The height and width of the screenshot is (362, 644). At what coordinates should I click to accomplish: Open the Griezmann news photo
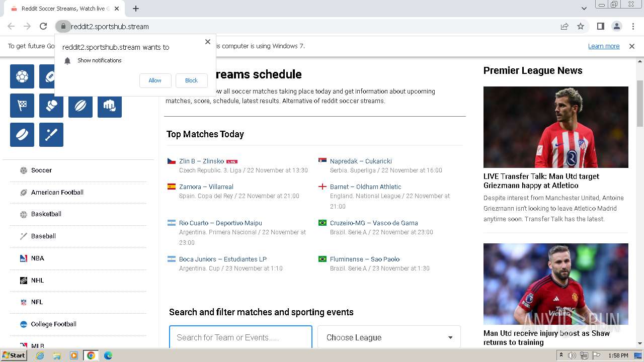coord(556,127)
